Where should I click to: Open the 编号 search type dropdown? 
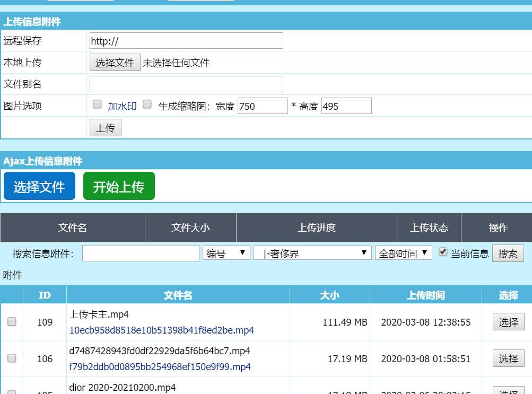226,253
